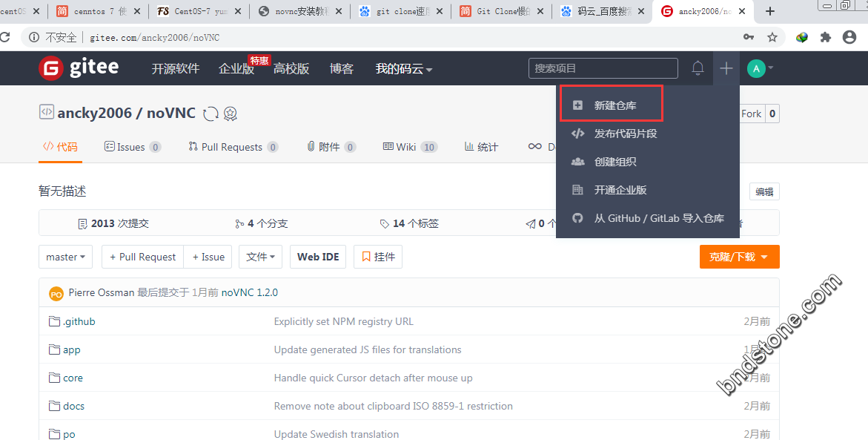
Task: Switch to the '码云_百度搜索' browser tab
Action: tap(602, 11)
